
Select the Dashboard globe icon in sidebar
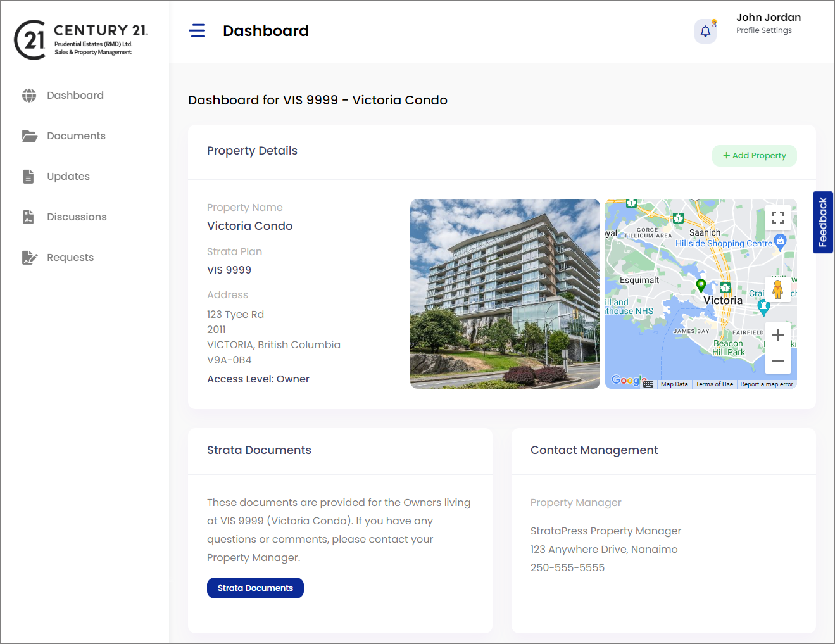tap(29, 95)
